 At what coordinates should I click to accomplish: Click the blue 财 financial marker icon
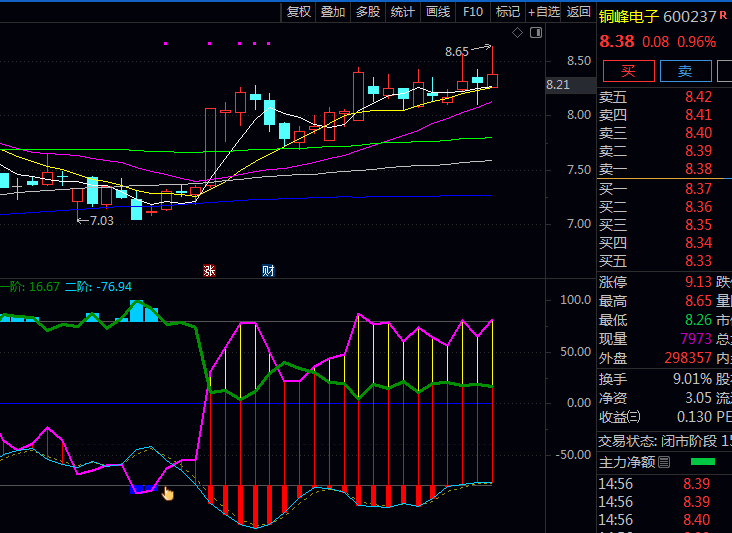(x=268, y=270)
